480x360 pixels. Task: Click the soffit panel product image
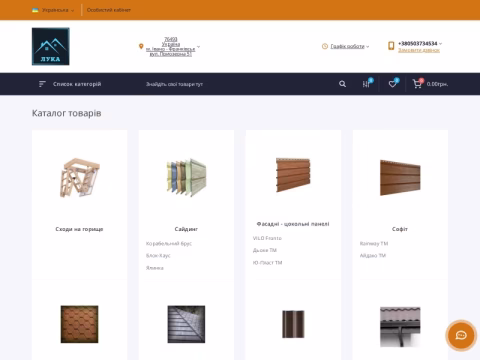[400, 178]
